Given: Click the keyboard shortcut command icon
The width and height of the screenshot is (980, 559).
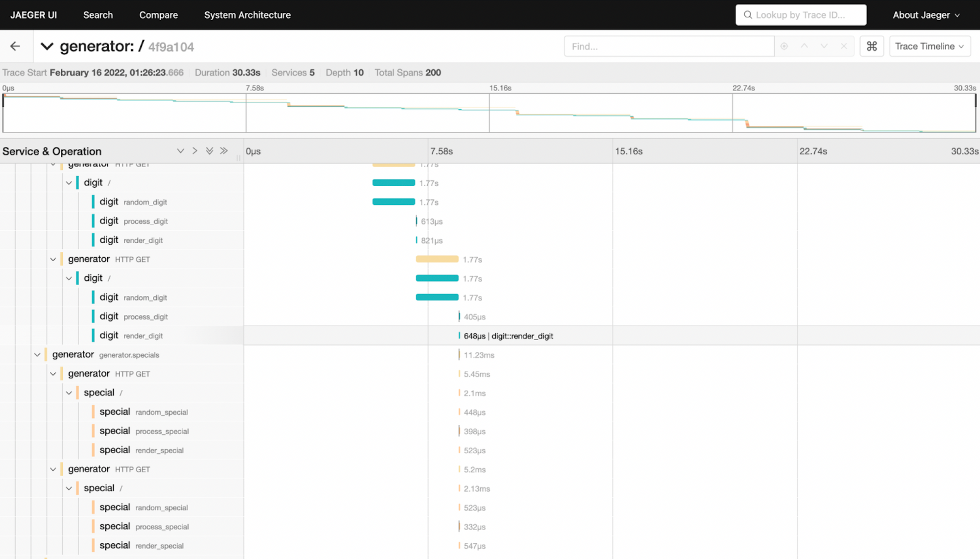Looking at the screenshot, I should point(872,47).
